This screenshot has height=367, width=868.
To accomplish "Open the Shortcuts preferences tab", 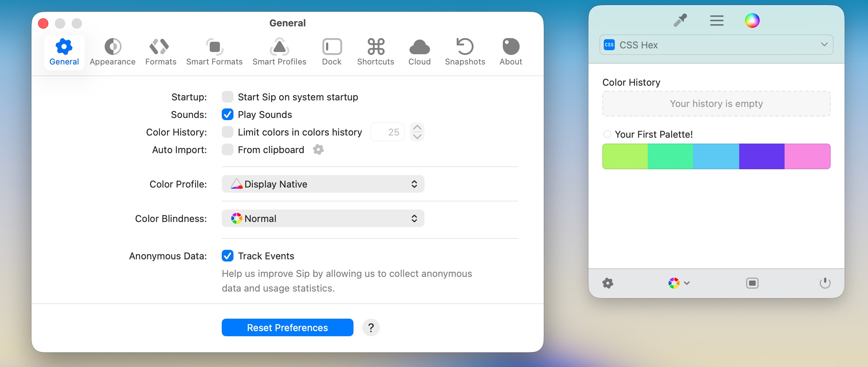I will point(375,52).
